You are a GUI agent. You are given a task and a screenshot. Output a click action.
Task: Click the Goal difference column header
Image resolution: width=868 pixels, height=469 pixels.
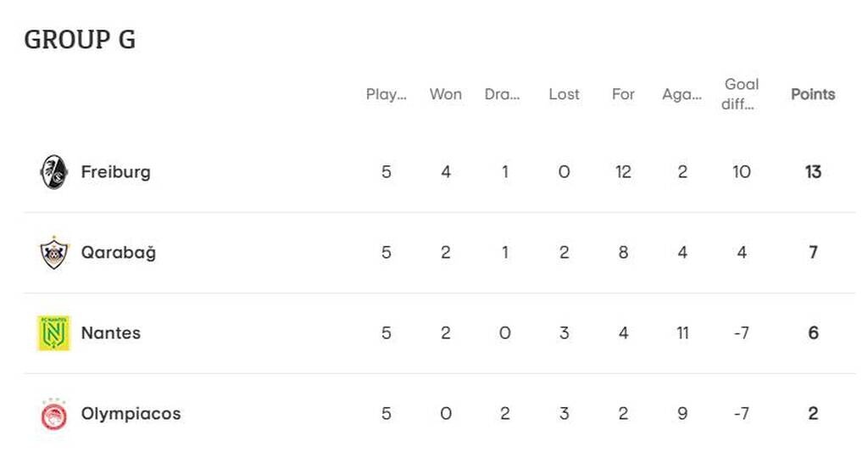pyautogui.click(x=742, y=94)
